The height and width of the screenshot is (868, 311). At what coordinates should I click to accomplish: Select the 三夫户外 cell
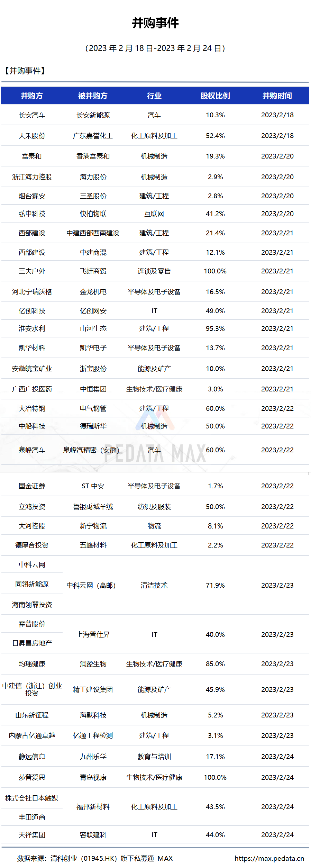[32, 271]
